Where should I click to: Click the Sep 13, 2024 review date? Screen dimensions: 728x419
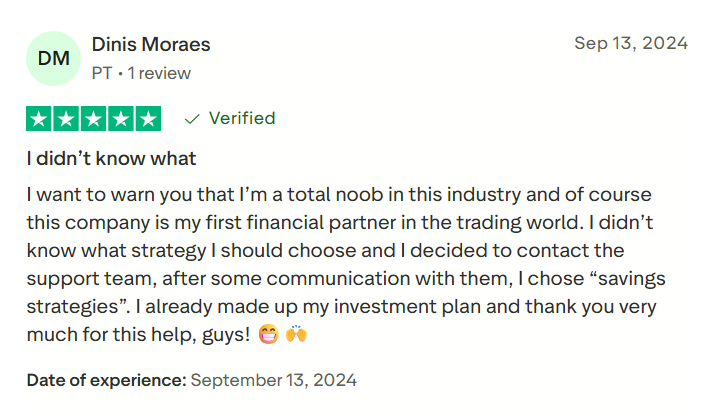click(x=631, y=43)
